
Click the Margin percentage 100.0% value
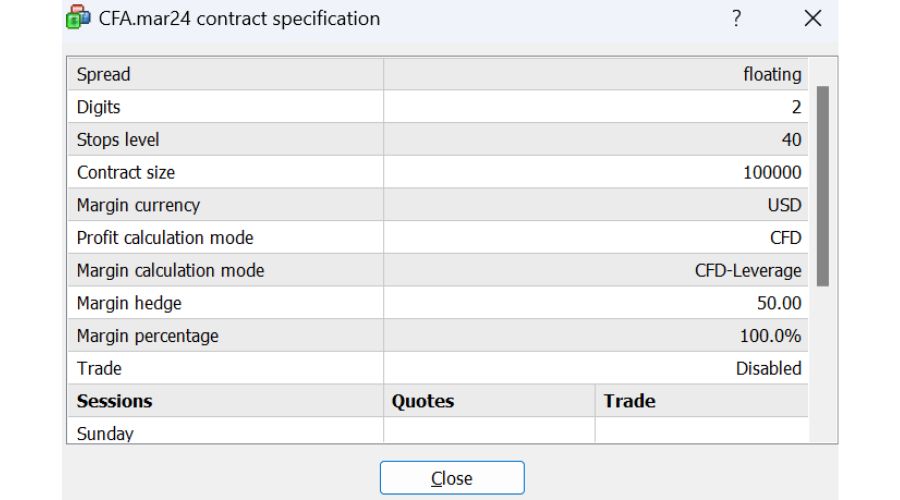click(771, 336)
